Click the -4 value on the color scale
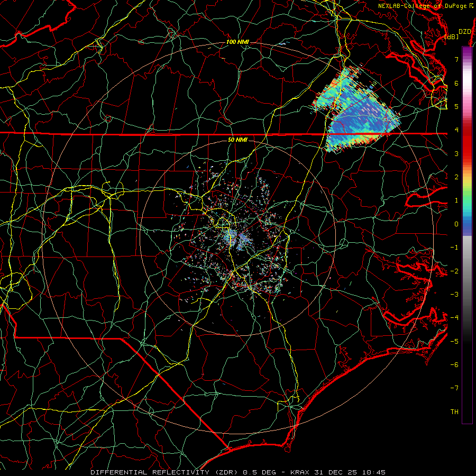This screenshot has height=476, width=476. pos(454,318)
